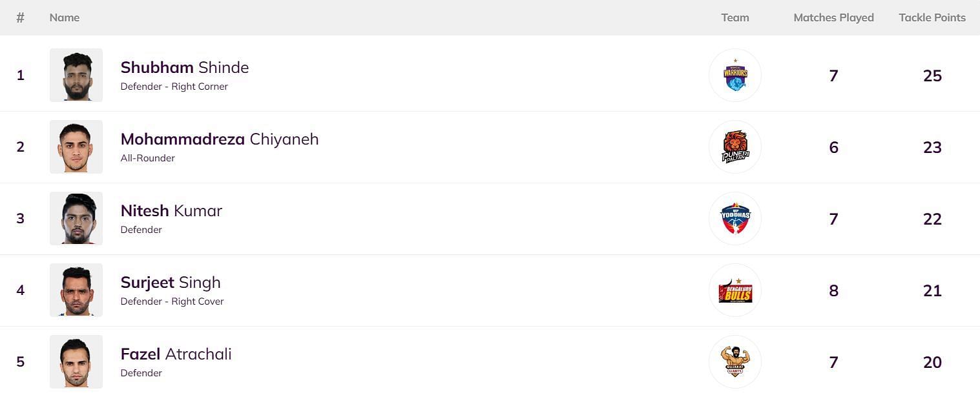
Task: Click the Name column header
Action: (65, 17)
